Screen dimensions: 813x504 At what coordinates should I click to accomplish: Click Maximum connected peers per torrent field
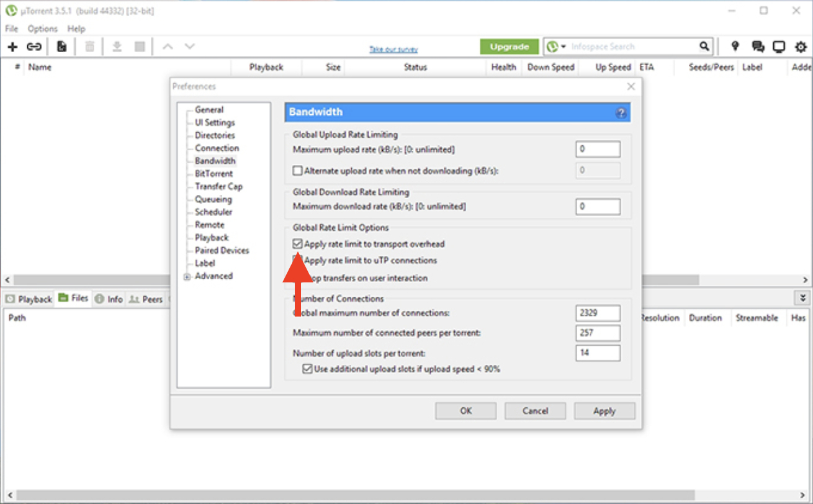(598, 333)
